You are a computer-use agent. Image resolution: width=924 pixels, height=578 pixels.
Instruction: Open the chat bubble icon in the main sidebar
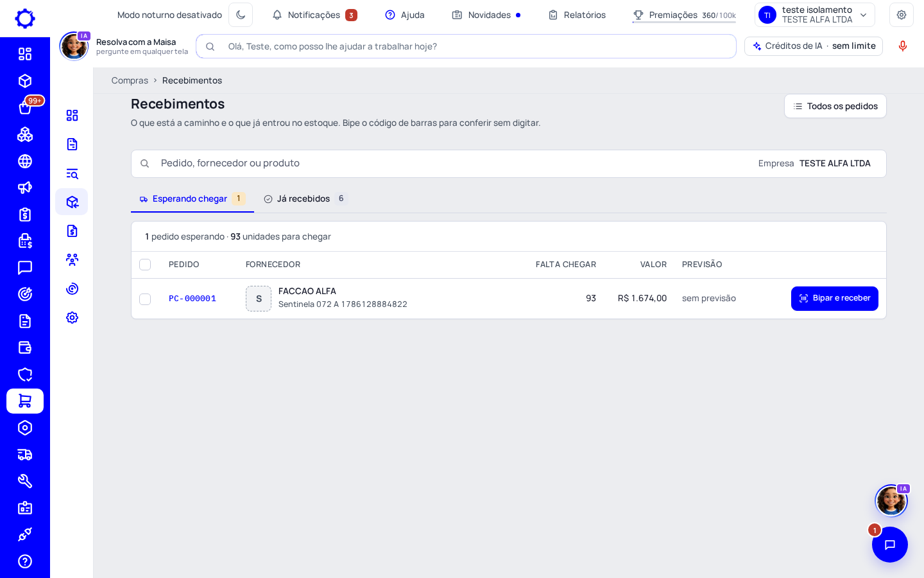25,268
